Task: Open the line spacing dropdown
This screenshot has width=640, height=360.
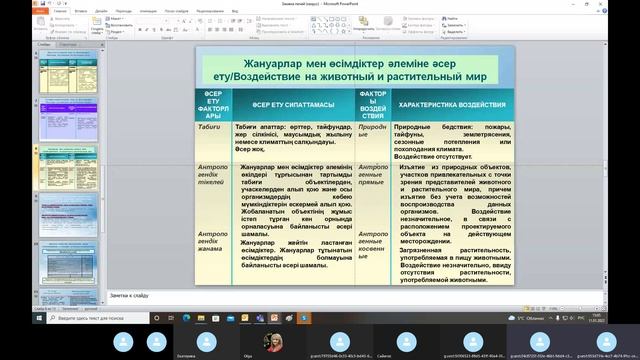Action: pyautogui.click(x=250, y=21)
